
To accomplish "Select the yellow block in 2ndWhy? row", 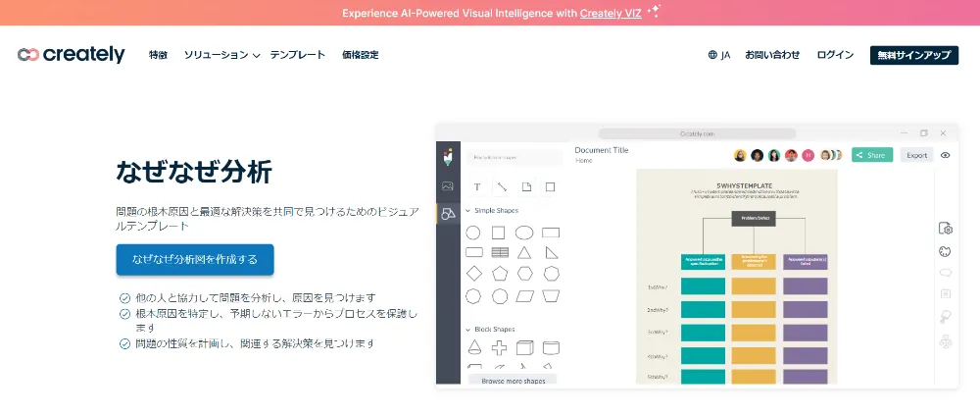I will (x=754, y=309).
